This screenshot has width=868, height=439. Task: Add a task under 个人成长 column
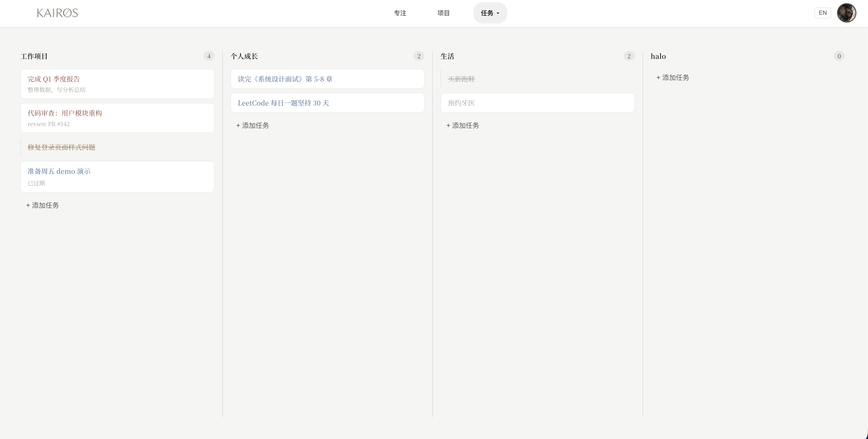tap(252, 125)
